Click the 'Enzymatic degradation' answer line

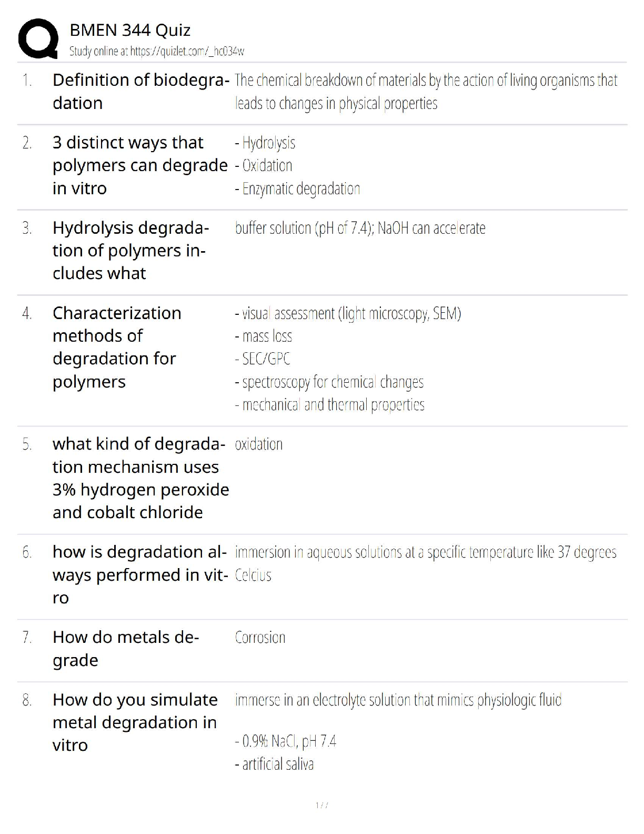pos(298,188)
